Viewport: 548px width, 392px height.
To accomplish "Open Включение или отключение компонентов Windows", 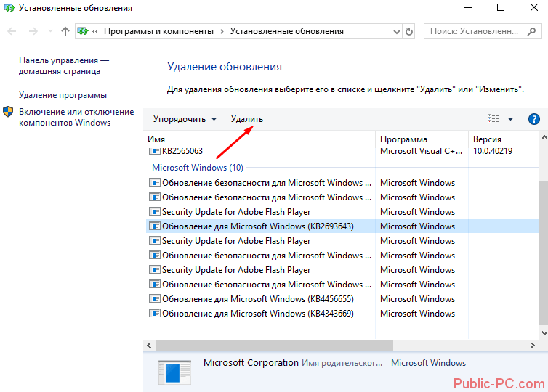I will pyautogui.click(x=76, y=117).
